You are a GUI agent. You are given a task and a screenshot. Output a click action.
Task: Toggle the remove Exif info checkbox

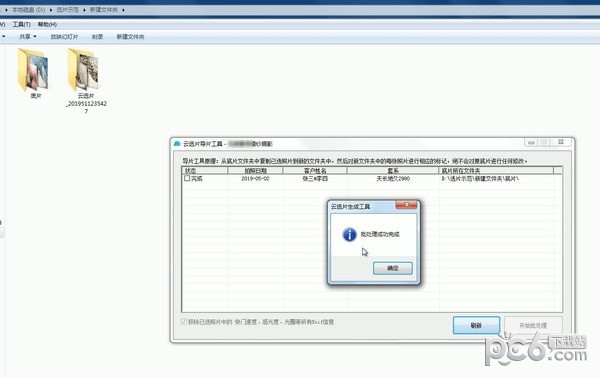click(184, 322)
